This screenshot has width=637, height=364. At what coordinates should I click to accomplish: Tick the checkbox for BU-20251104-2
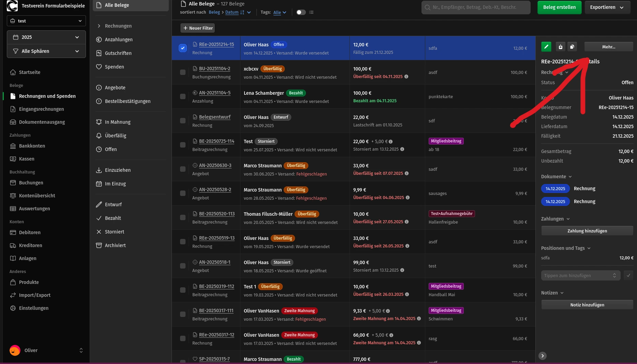click(183, 72)
